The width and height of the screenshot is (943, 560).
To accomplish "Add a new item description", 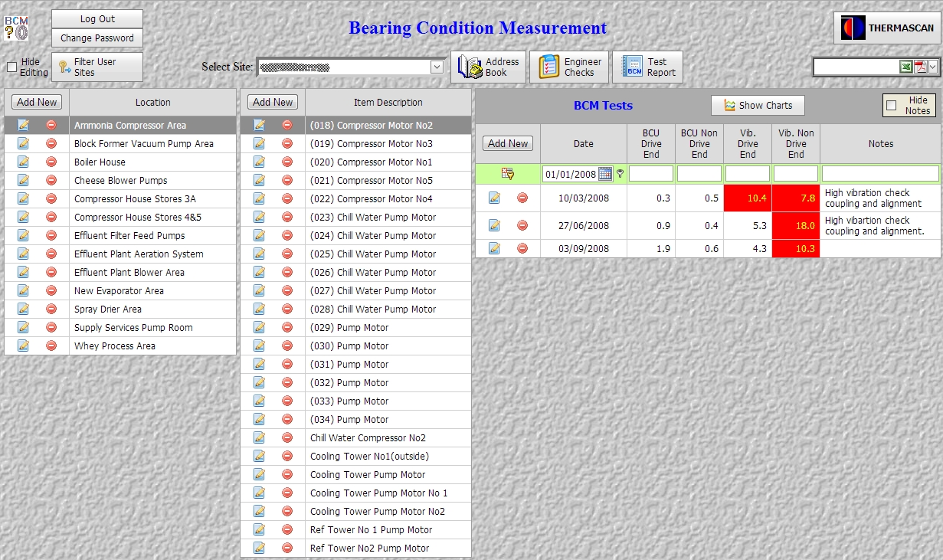I will pos(273,102).
